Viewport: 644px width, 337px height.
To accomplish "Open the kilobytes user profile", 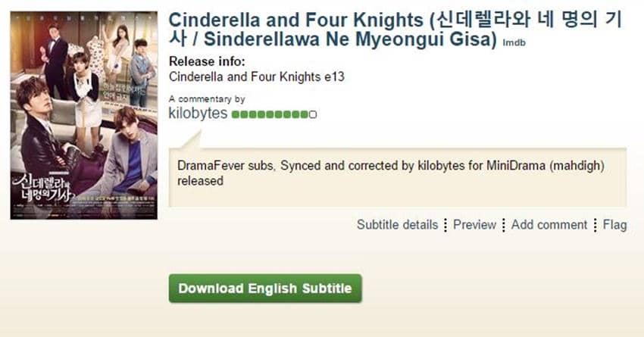I will click(x=198, y=114).
